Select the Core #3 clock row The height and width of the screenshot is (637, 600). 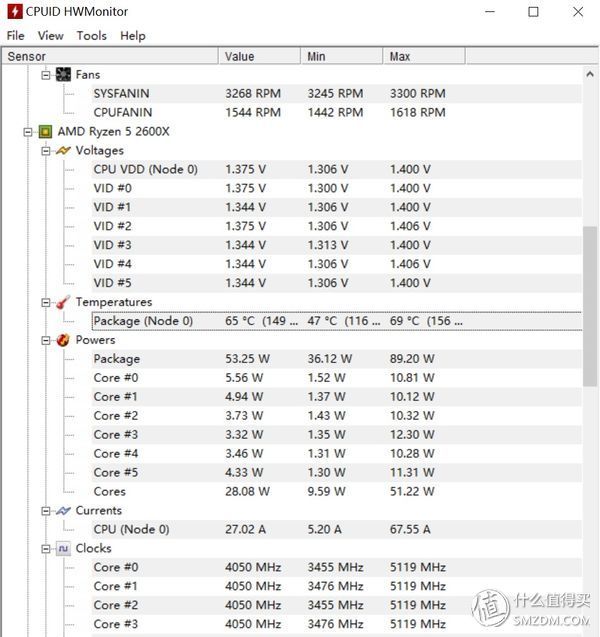point(337,624)
